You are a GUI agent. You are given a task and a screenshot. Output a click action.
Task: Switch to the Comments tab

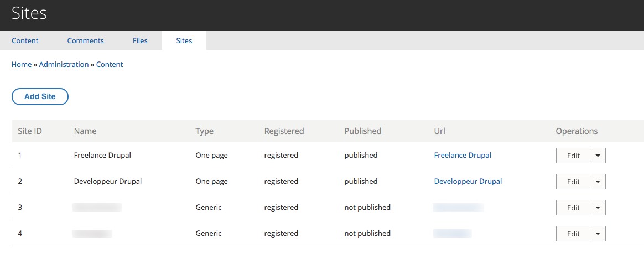pyautogui.click(x=85, y=40)
